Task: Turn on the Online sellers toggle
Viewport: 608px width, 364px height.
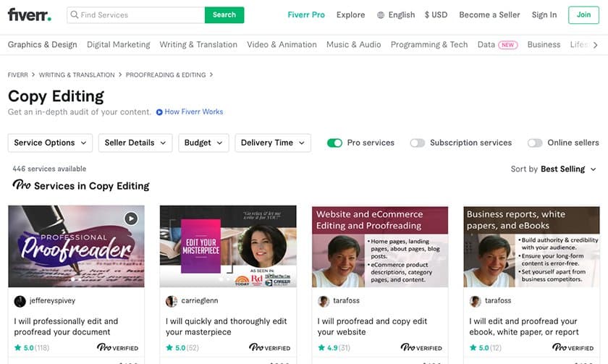Action: 535,143
